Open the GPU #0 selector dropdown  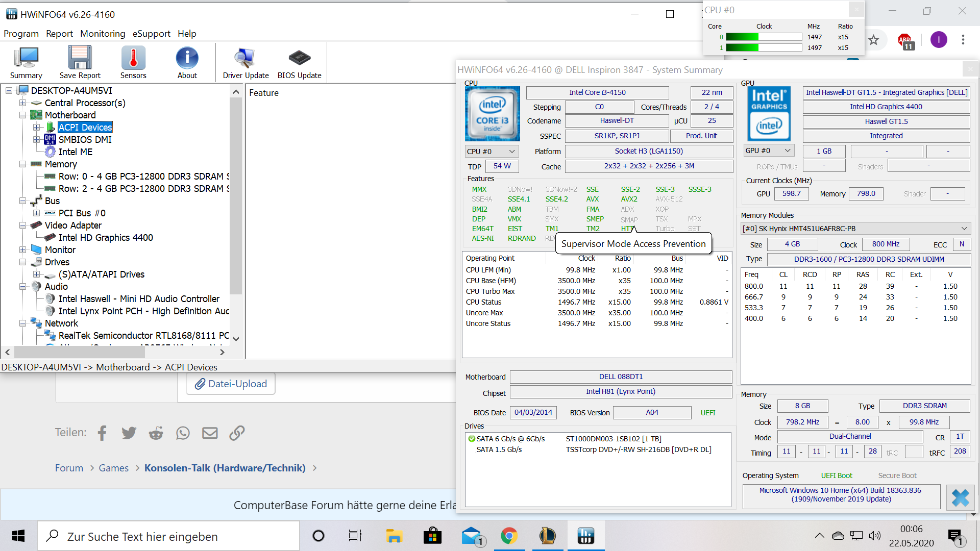[769, 151]
